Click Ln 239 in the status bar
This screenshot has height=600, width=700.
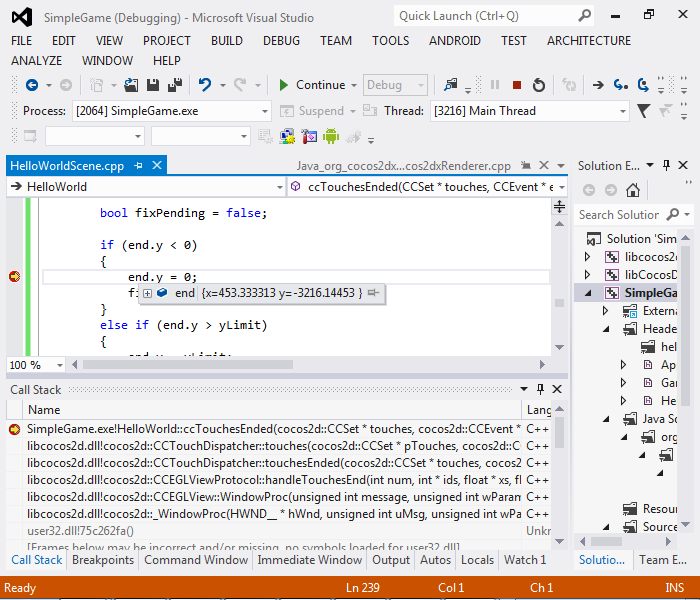click(x=362, y=588)
